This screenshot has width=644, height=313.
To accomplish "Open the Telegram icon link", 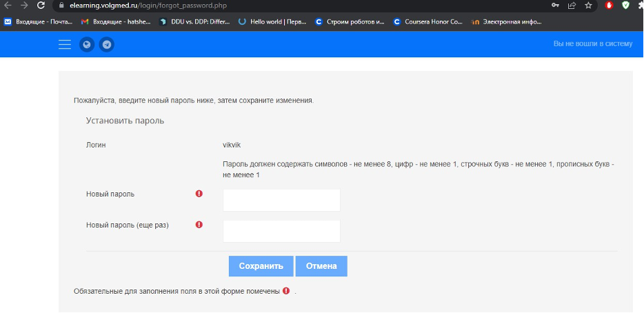I will coord(106,45).
